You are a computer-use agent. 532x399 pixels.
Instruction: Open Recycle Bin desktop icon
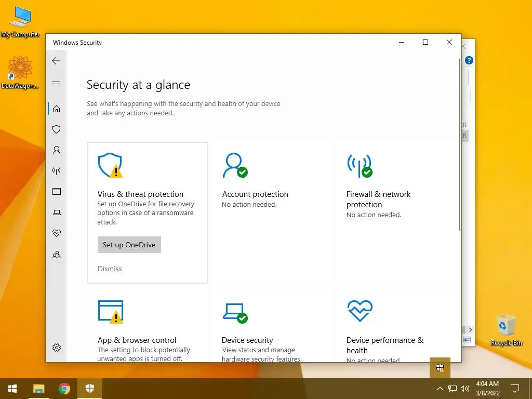coord(506,329)
